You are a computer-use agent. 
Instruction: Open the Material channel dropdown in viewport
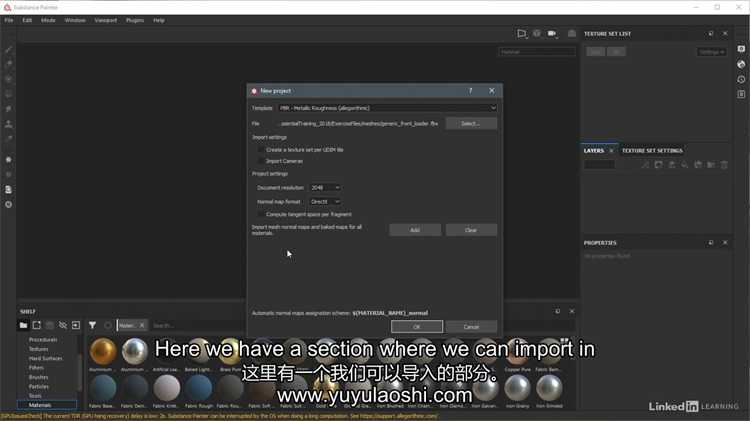click(x=537, y=52)
